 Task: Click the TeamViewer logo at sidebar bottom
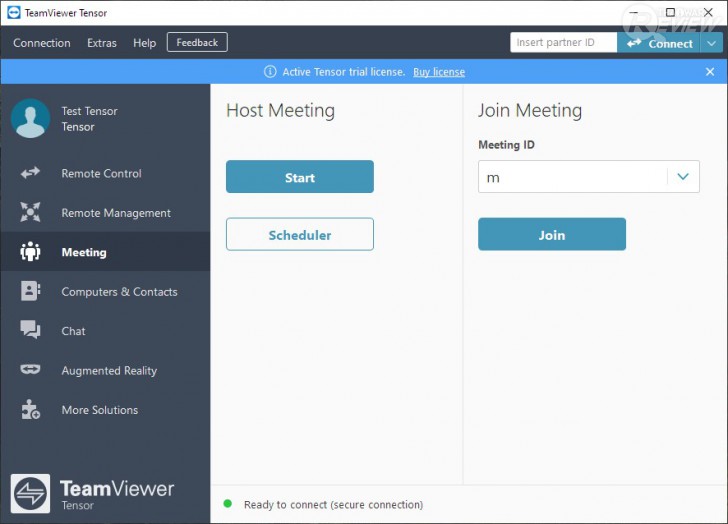(x=30, y=493)
